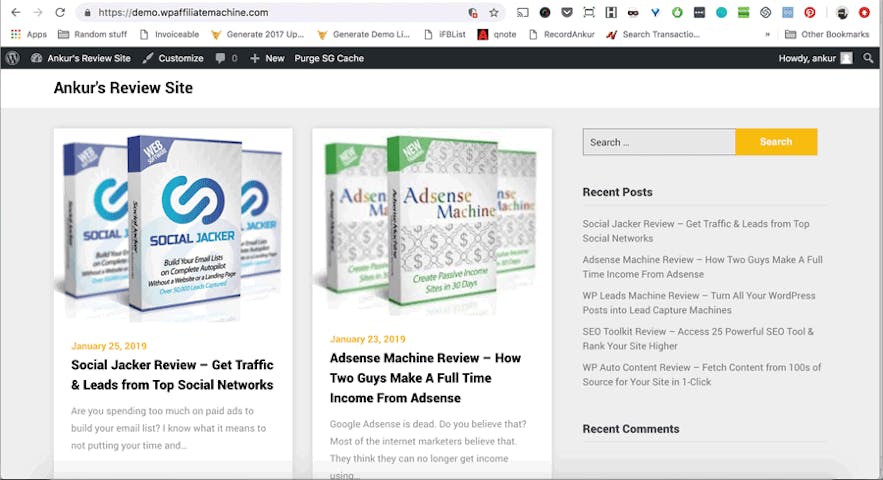Click the admin bar search magnifier
The height and width of the screenshot is (480, 883).
coord(868,58)
